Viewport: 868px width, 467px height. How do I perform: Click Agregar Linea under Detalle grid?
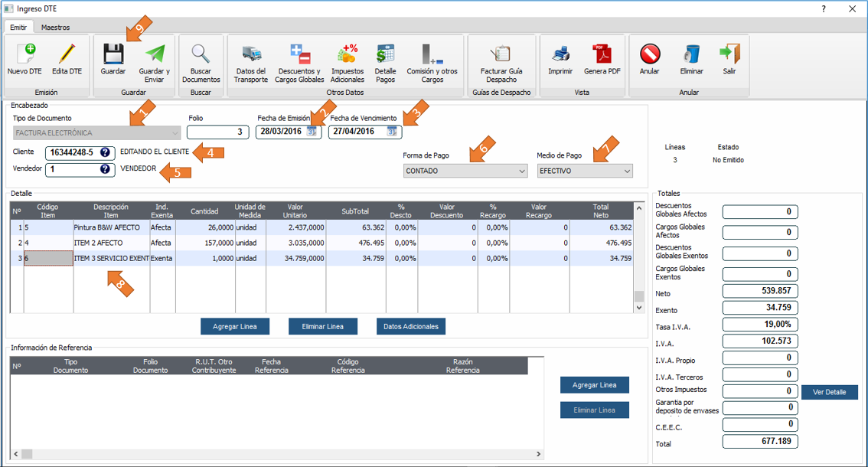[x=235, y=326]
